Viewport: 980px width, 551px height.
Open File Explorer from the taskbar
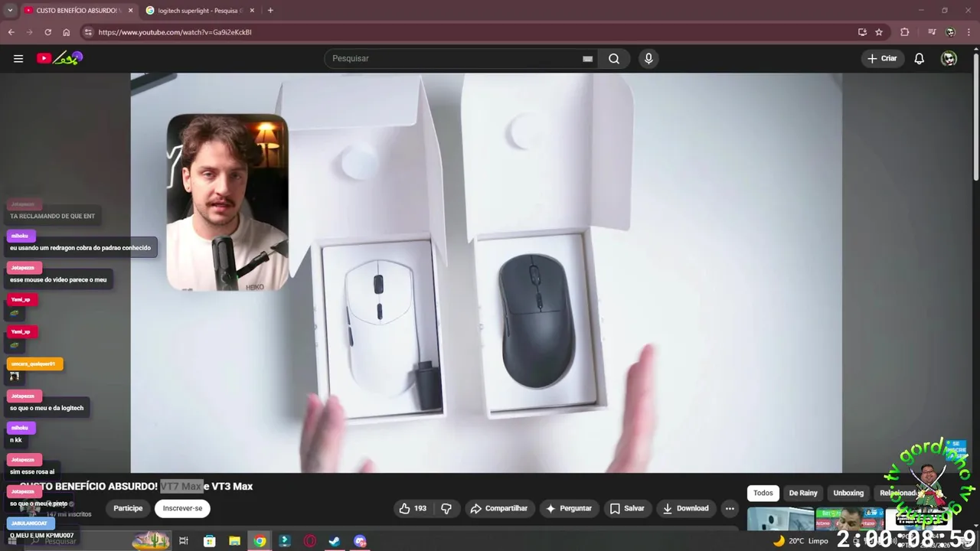(234, 541)
